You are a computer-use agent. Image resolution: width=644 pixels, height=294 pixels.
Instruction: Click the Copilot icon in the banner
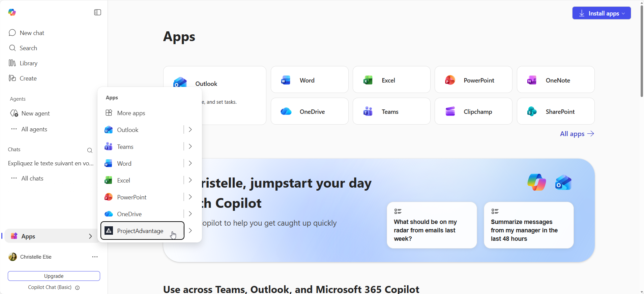[x=537, y=182]
